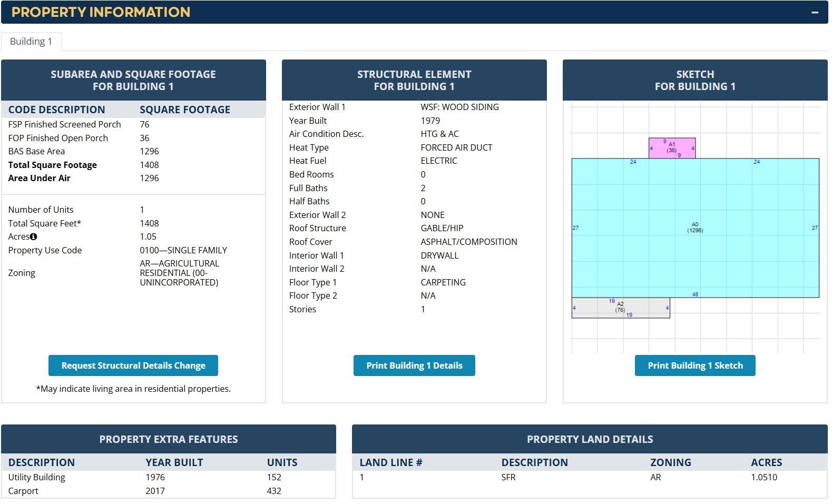Select the gray A2 screened porch in sketch
The width and height of the screenshot is (832, 504).
(x=620, y=308)
